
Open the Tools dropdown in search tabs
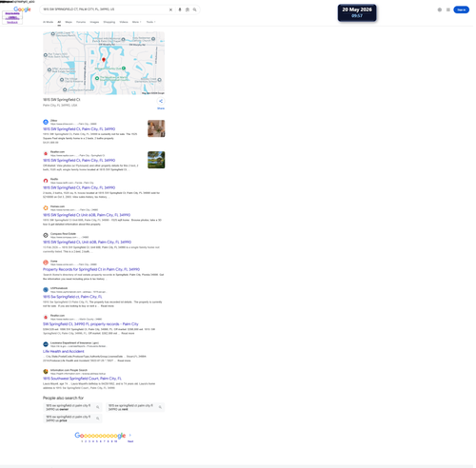(150, 22)
